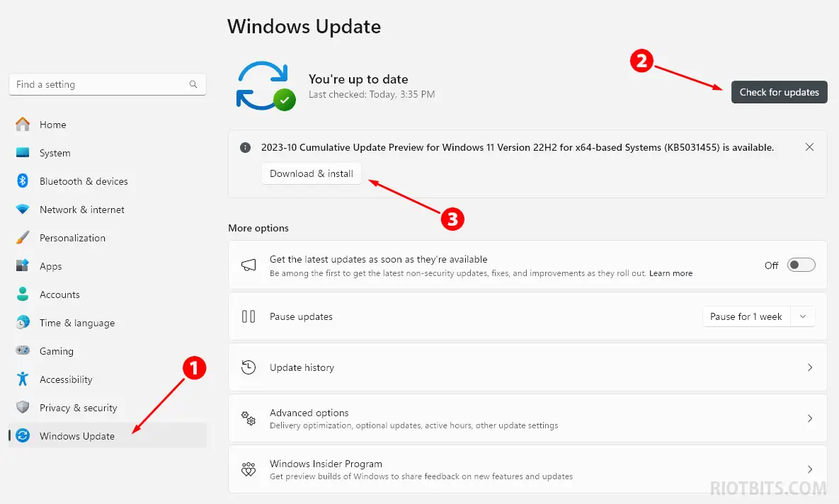
Task: Click the "Get preview builds of Windows" description
Action: (421, 476)
